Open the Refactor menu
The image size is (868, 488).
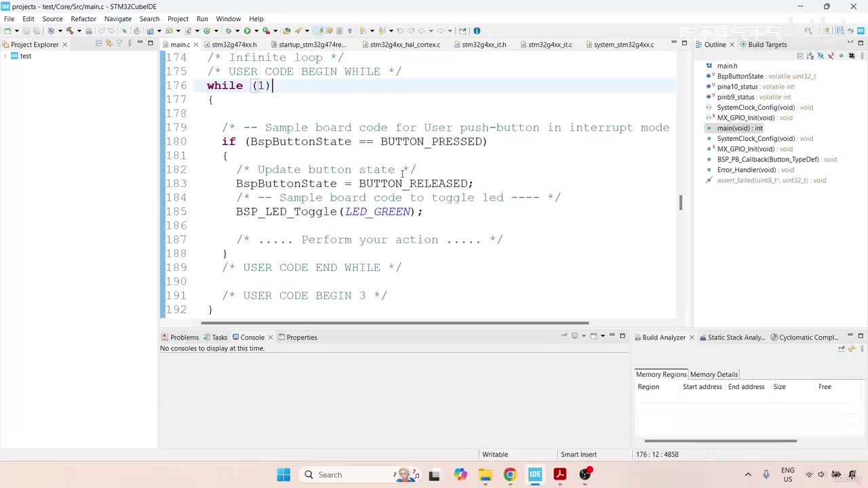pyautogui.click(x=83, y=19)
